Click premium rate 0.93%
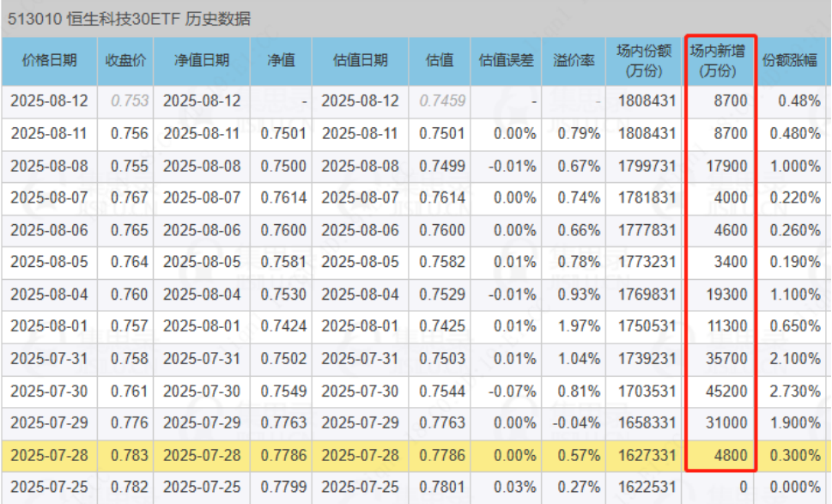832x504 pixels. (579, 295)
